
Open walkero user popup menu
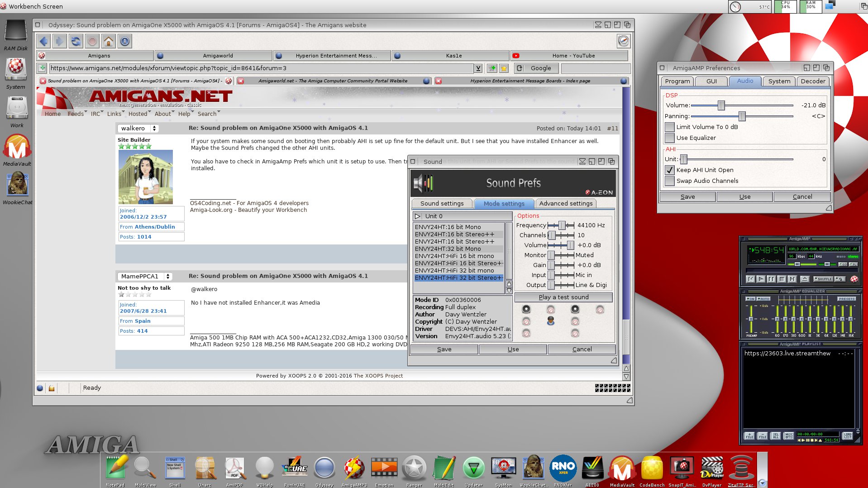pyautogui.click(x=138, y=129)
